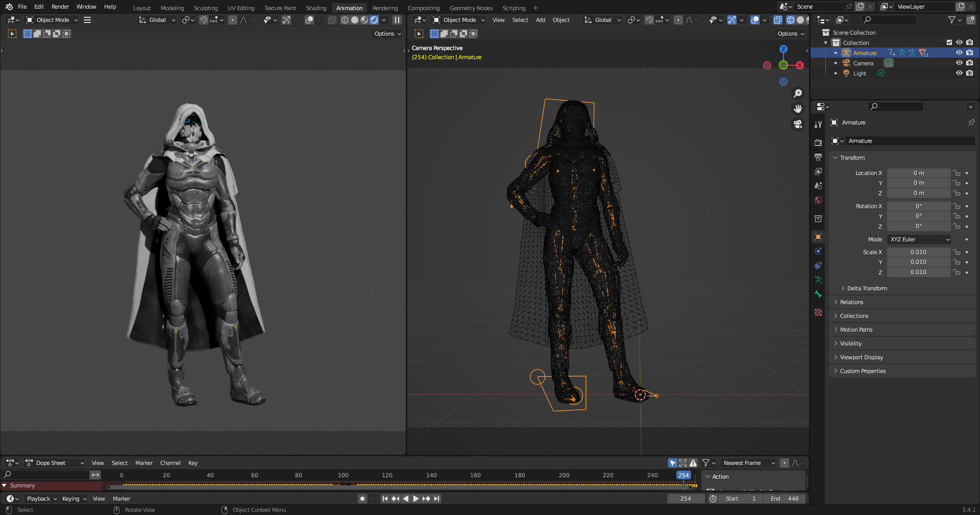Click the Location X value field
Viewport: 980px width, 515px height.
[919, 173]
